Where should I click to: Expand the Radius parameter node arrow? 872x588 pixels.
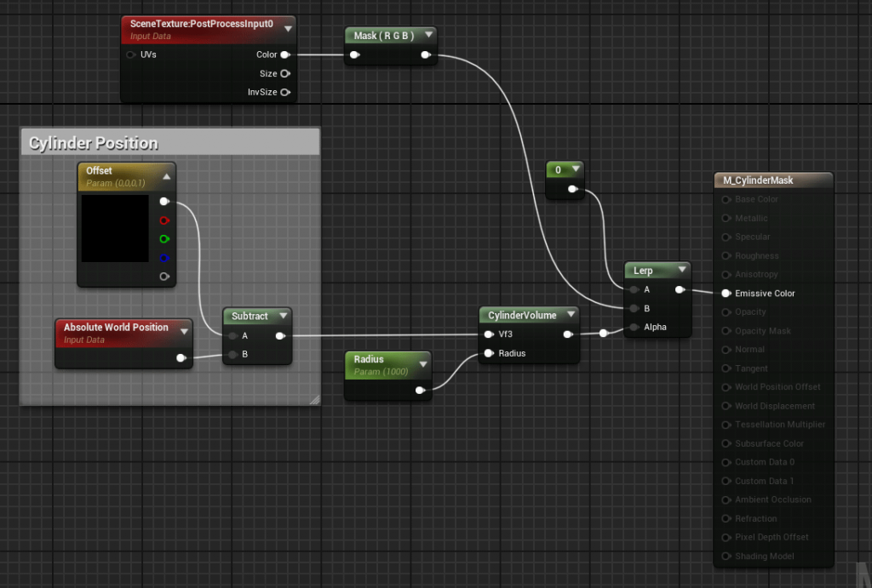(x=422, y=364)
